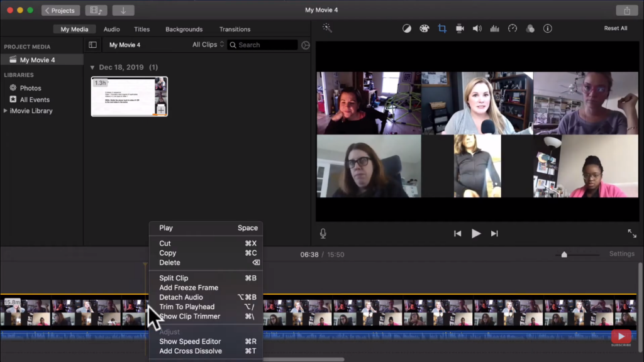Choose Show Speed Editor from the menu

[206, 341]
